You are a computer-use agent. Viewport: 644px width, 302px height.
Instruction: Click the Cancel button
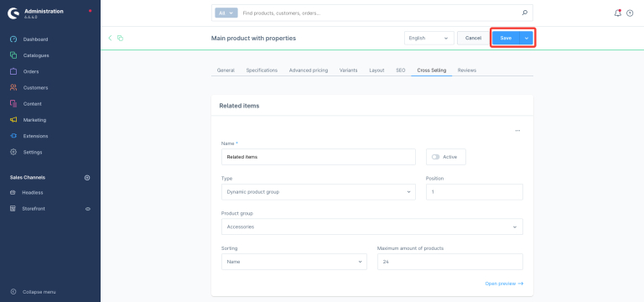(473, 38)
